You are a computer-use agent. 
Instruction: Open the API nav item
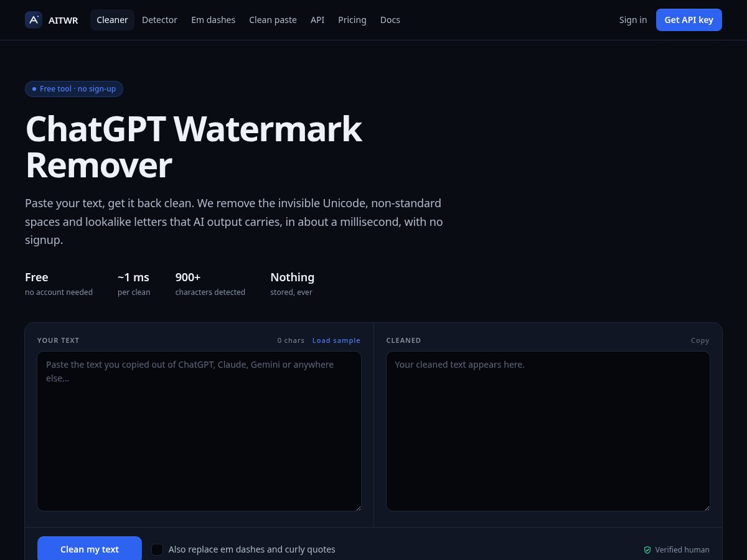[x=317, y=20]
